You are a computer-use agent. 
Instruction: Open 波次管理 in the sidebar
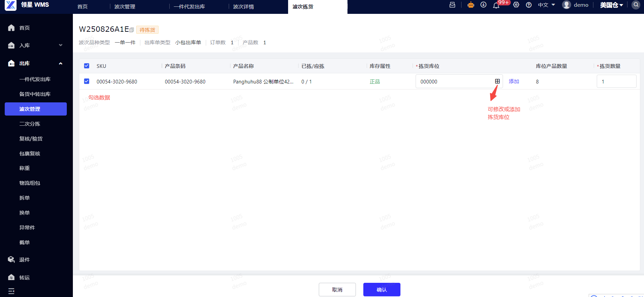[x=36, y=109]
